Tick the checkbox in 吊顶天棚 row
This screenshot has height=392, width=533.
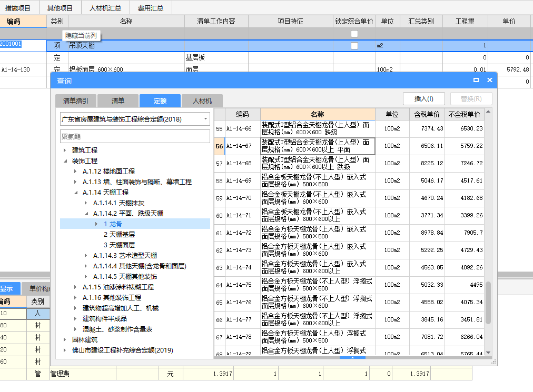(354, 46)
